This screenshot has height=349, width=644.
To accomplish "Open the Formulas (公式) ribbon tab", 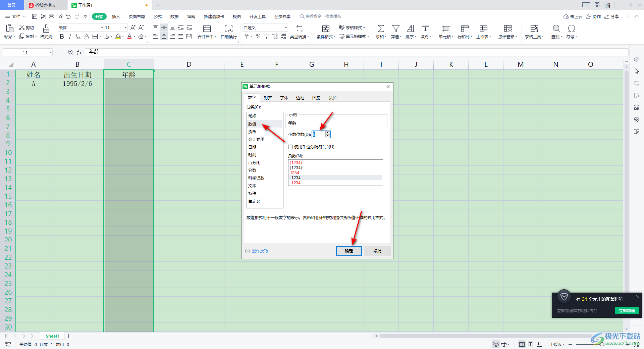I will point(158,16).
